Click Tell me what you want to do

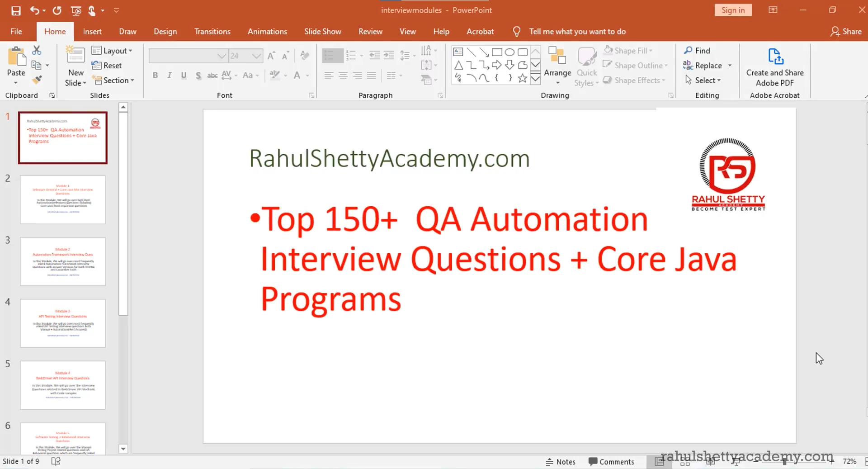[577, 31]
